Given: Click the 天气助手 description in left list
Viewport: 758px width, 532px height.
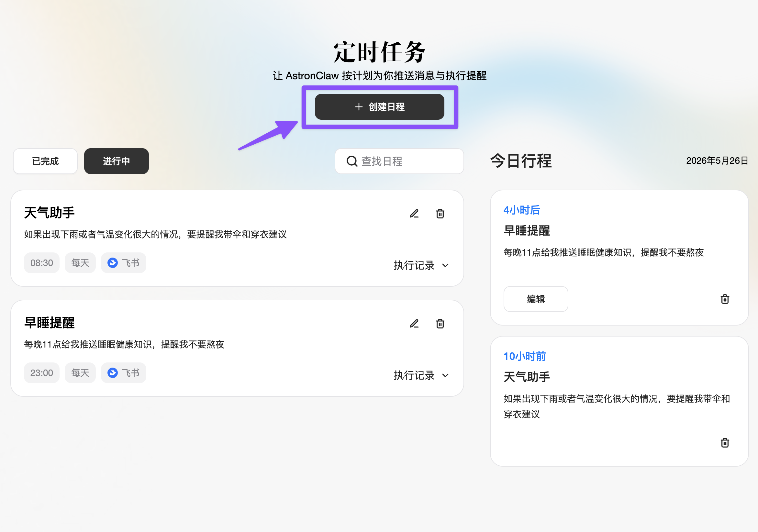Looking at the screenshot, I should click(155, 234).
